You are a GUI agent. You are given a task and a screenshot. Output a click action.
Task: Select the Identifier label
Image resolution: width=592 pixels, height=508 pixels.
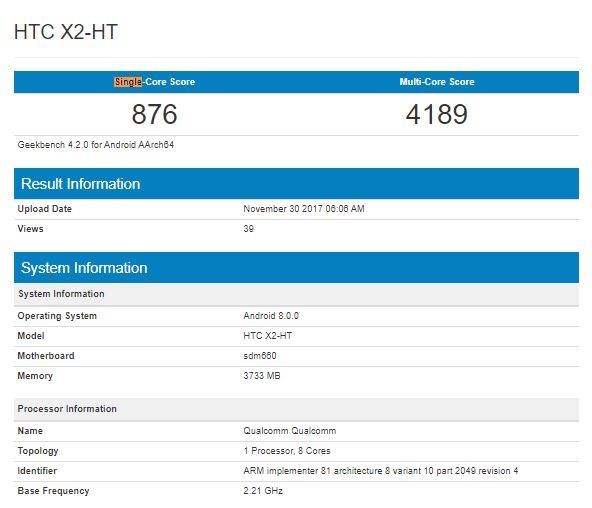(x=37, y=471)
